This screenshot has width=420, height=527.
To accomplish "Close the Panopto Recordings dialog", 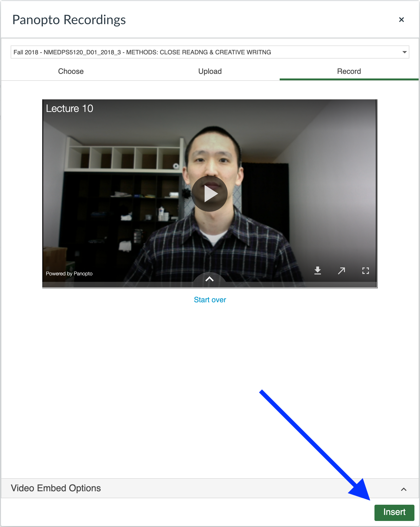I will pos(401,20).
